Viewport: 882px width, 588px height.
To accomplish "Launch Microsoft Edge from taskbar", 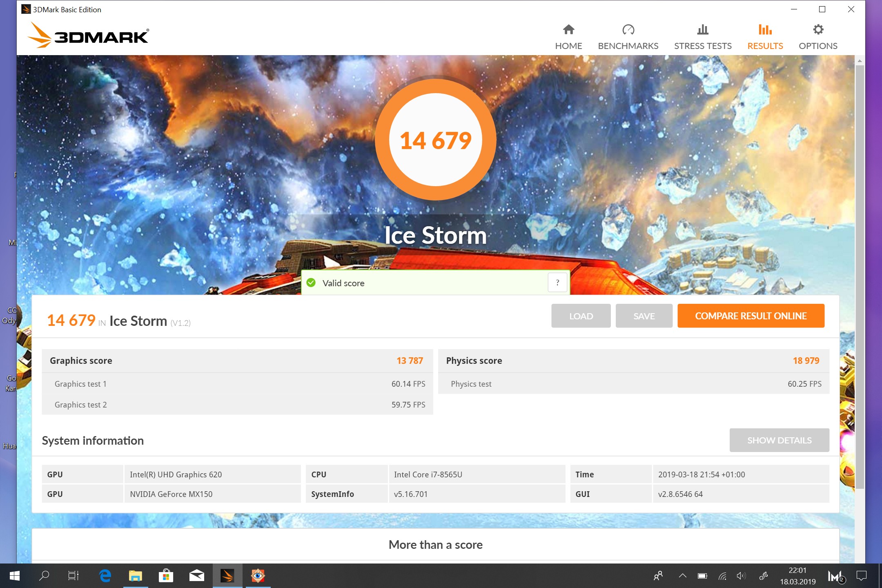I will 105,576.
